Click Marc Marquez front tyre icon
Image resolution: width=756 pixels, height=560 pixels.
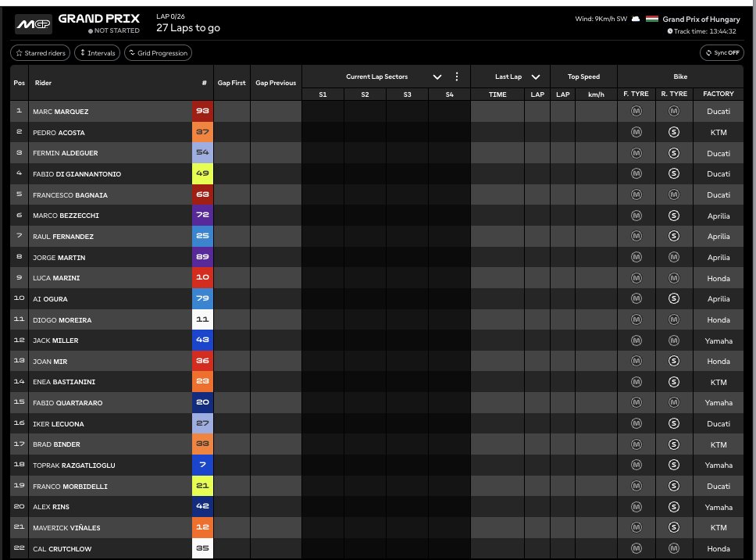coord(637,112)
